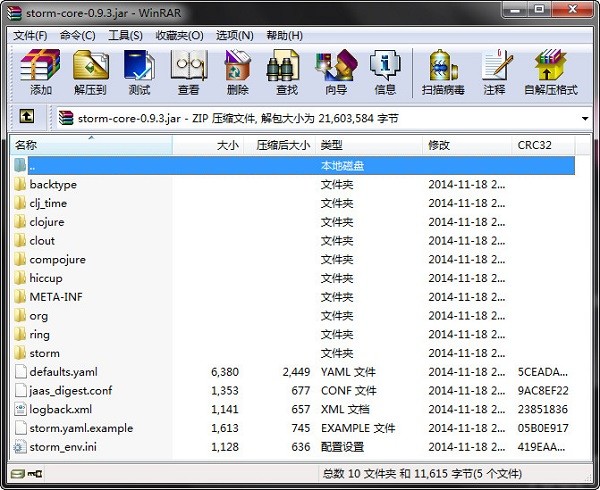Select jaas_digest.conf file name
The image size is (600, 490).
pyautogui.click(x=71, y=391)
